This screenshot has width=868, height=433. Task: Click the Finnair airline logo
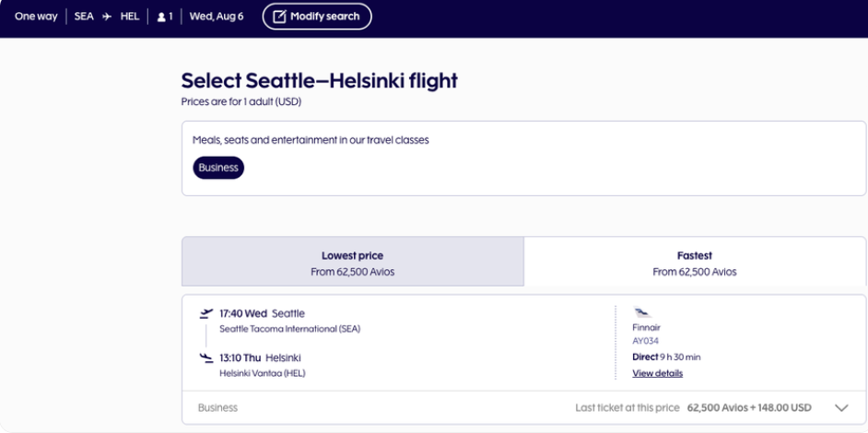pyautogui.click(x=642, y=311)
